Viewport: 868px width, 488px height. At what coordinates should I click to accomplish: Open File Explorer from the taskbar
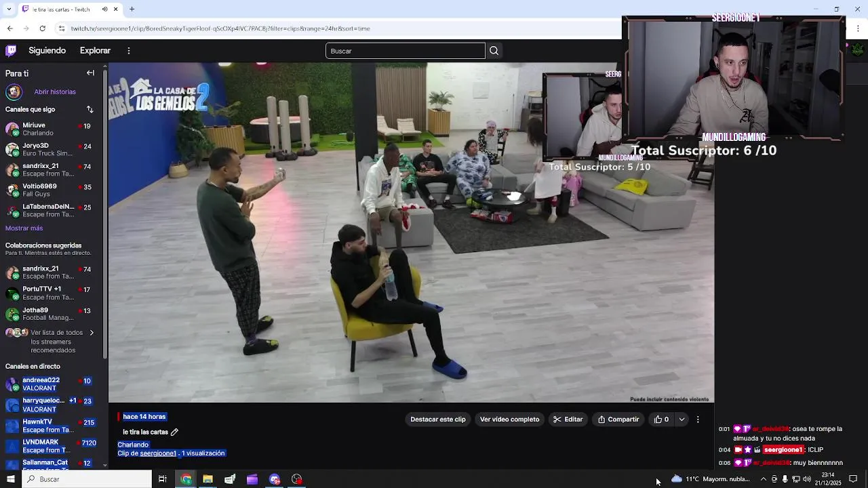[208, 479]
